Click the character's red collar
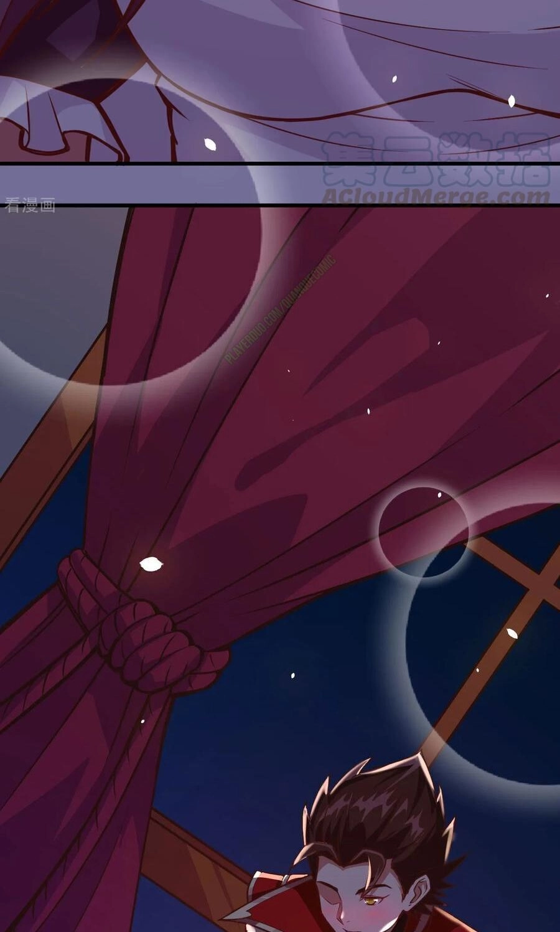This screenshot has width=560, height=932. (x=261, y=903)
